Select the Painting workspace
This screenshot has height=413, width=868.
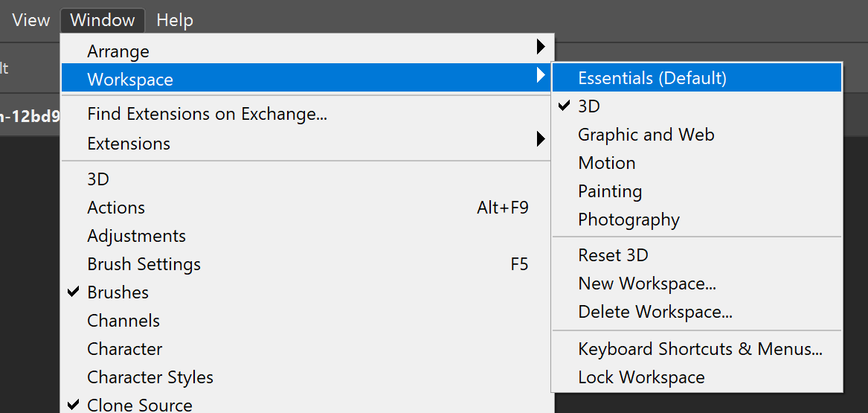[x=609, y=191]
